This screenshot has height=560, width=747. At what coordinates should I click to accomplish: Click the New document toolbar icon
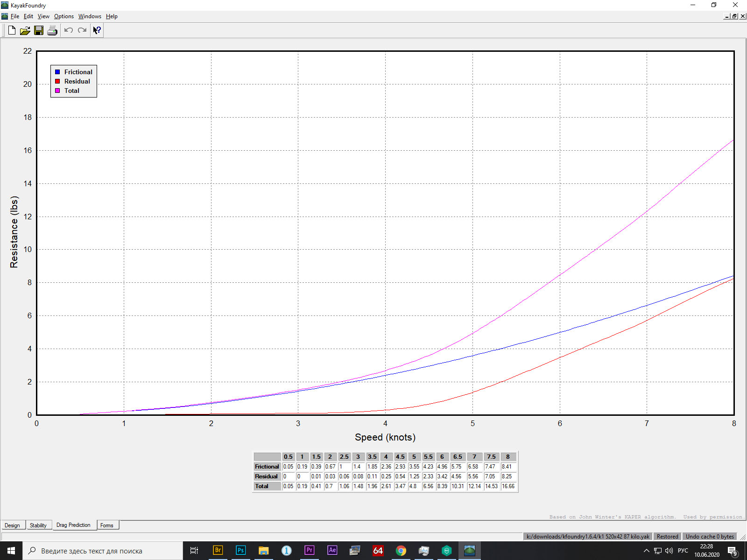tap(12, 30)
